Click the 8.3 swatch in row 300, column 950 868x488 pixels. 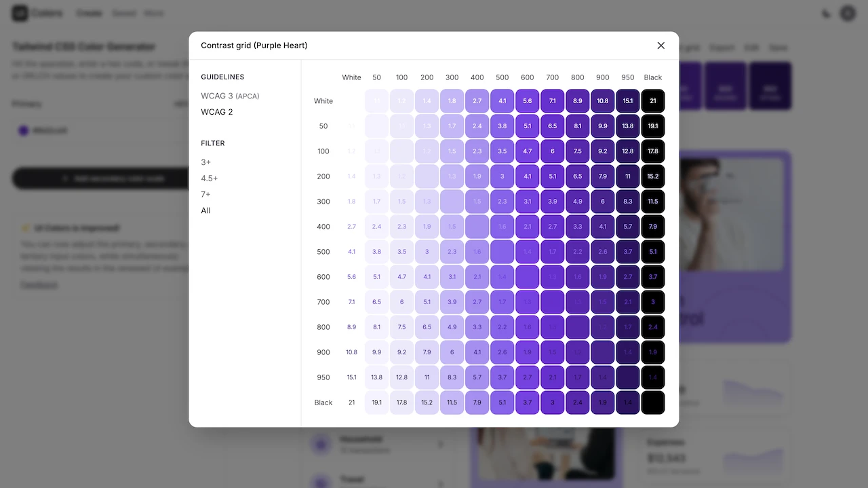click(628, 202)
